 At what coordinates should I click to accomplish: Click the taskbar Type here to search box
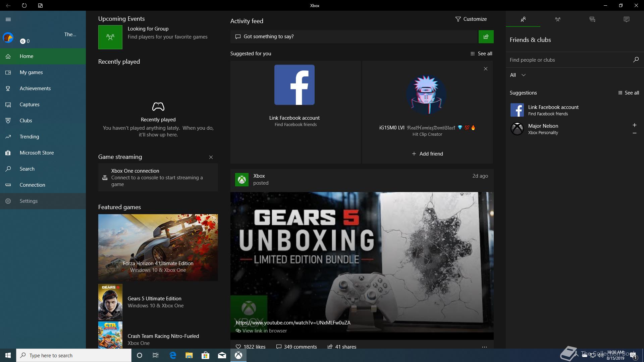click(74, 355)
